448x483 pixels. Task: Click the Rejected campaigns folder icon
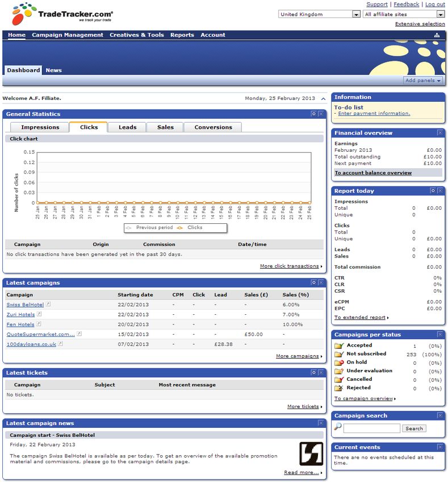(339, 388)
